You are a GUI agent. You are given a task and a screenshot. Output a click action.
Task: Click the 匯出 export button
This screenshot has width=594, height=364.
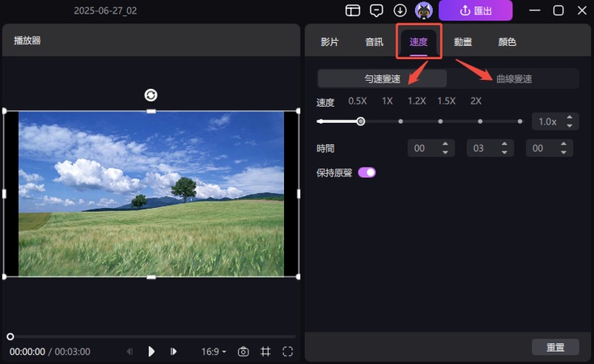(x=475, y=11)
